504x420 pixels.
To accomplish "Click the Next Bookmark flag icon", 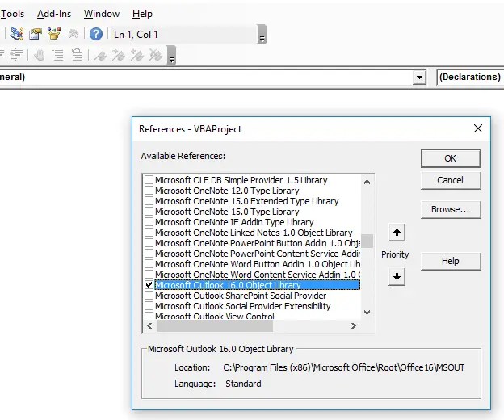I will pyautogui.click(x=119, y=55).
